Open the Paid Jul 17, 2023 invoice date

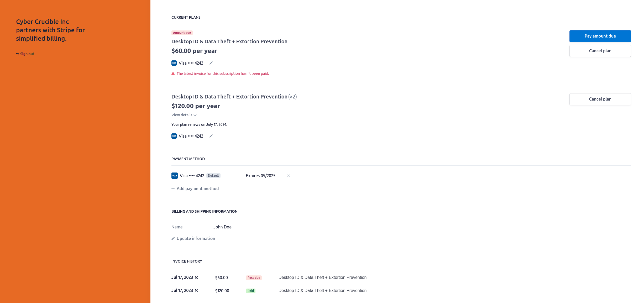coord(182,290)
